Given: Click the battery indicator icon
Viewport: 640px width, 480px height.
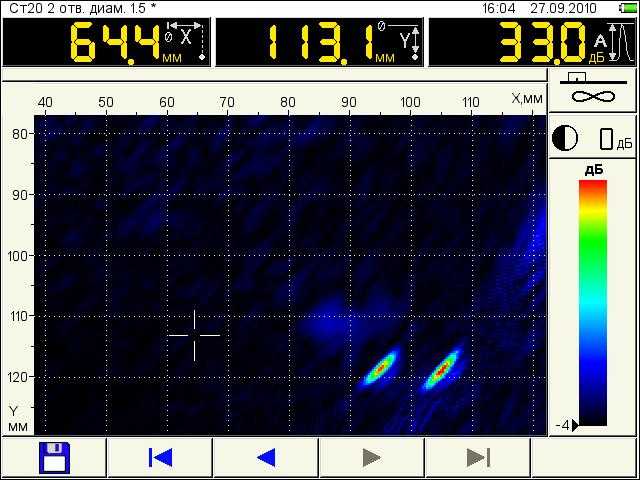Looking at the screenshot, I should (x=627, y=8).
